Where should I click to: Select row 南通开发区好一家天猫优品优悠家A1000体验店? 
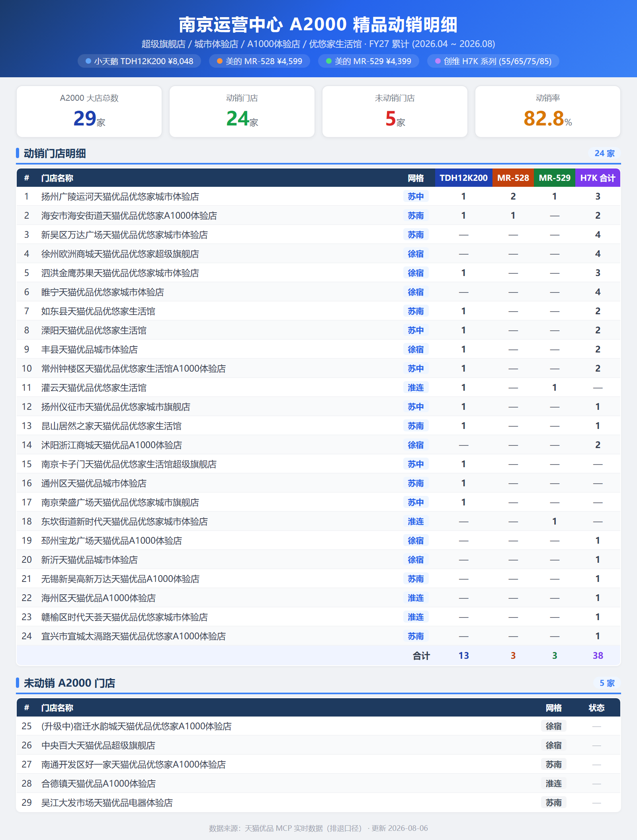pos(318,764)
